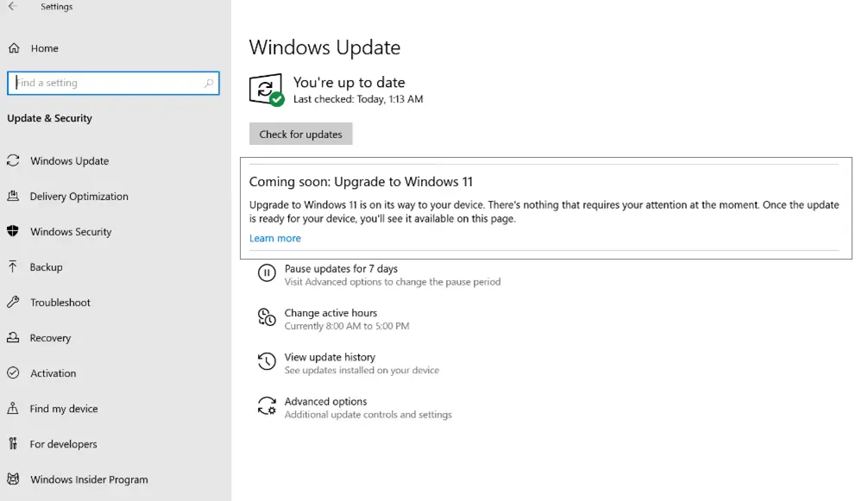
Task: Click the 'Update & Security' heading
Action: (x=50, y=118)
